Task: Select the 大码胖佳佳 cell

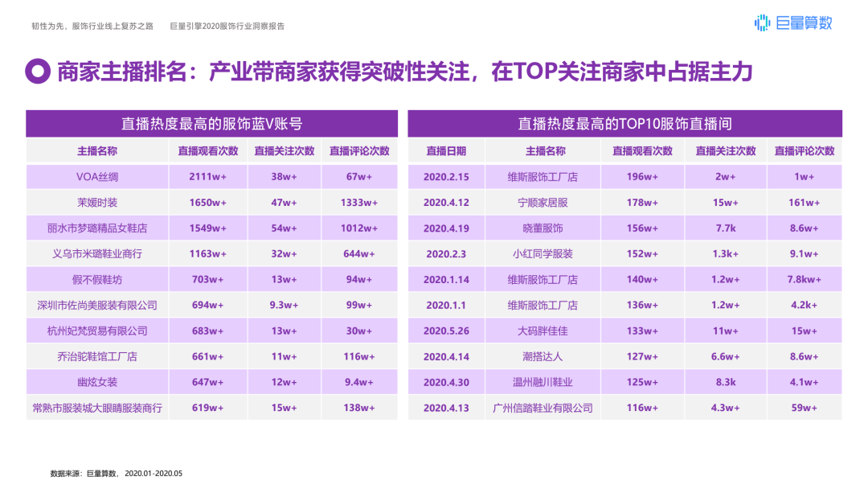Action: 542,331
